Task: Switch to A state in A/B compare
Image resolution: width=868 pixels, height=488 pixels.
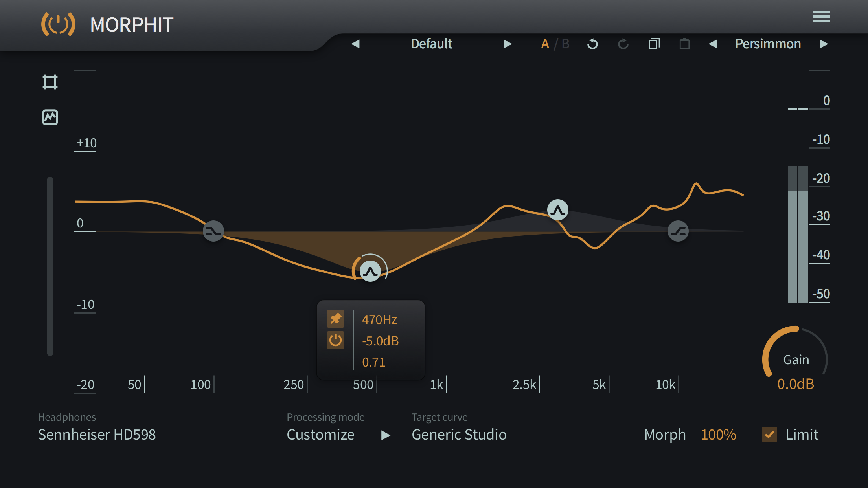Action: click(545, 44)
